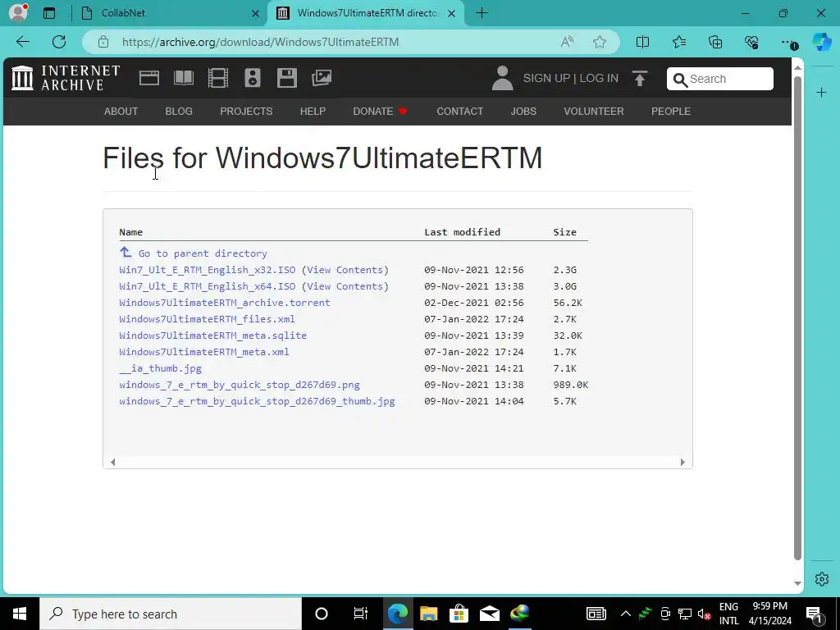Click the Read aloud icon in the address bar

click(567, 42)
